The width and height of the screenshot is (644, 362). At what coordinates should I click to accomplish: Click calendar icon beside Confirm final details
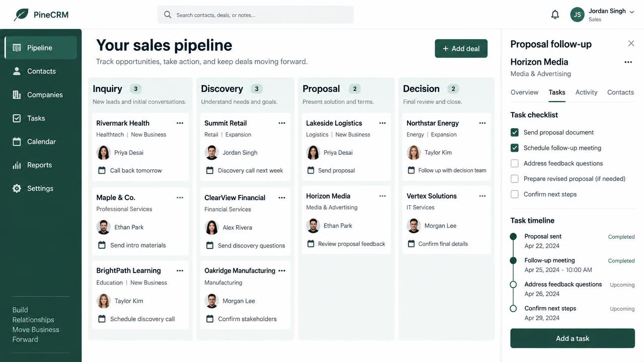(x=411, y=243)
